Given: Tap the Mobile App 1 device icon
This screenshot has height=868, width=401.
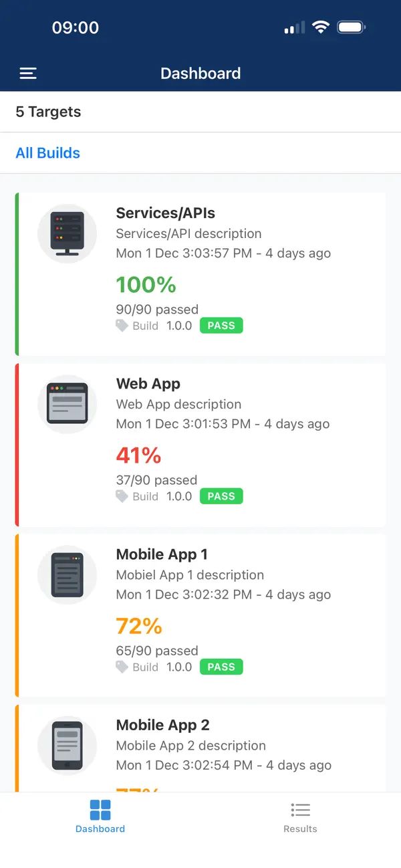Looking at the screenshot, I should pyautogui.click(x=67, y=574).
